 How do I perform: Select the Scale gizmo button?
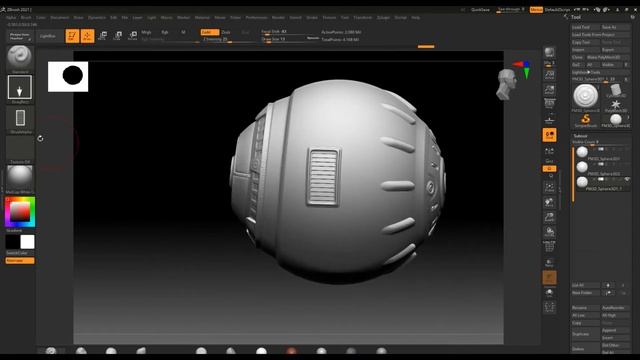(118, 36)
